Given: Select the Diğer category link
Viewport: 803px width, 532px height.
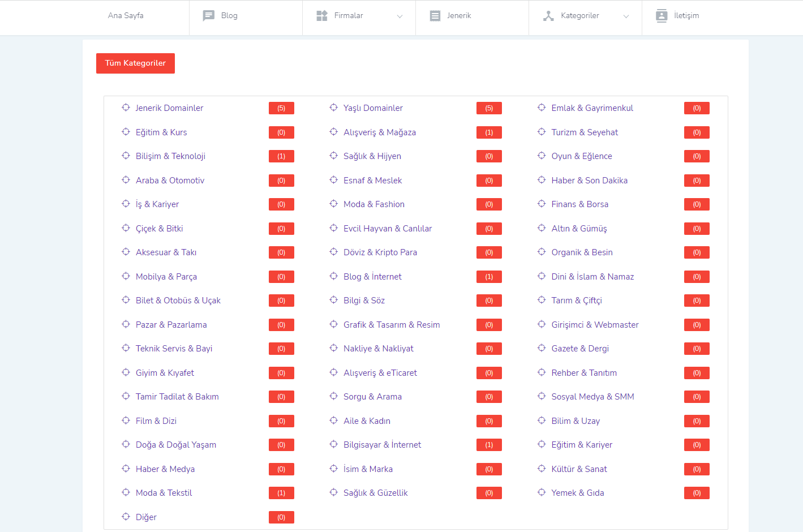Looking at the screenshot, I should point(146,517).
